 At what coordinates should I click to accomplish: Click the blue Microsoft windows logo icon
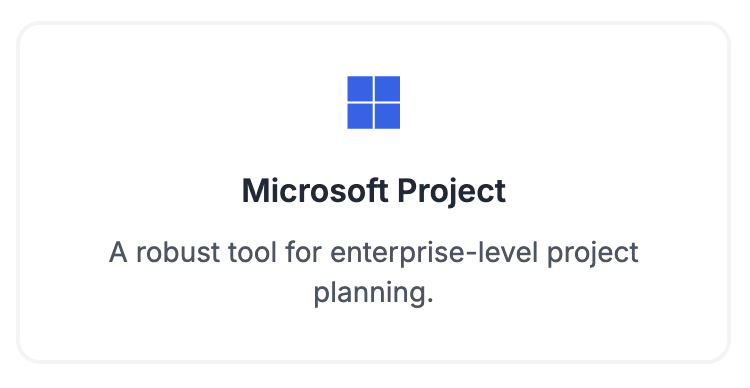(374, 102)
